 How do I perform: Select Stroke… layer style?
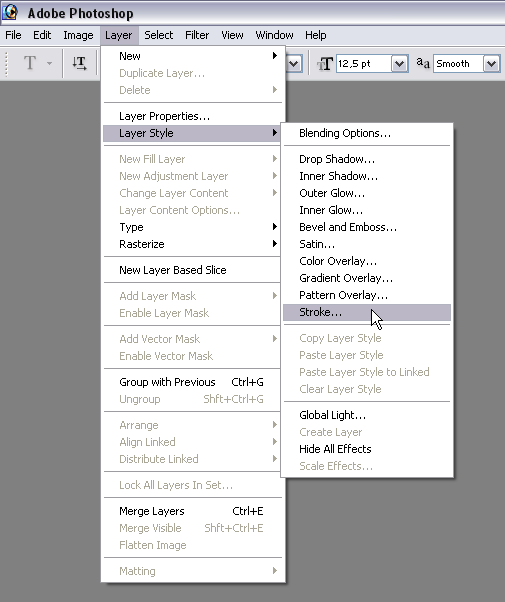[367, 312]
